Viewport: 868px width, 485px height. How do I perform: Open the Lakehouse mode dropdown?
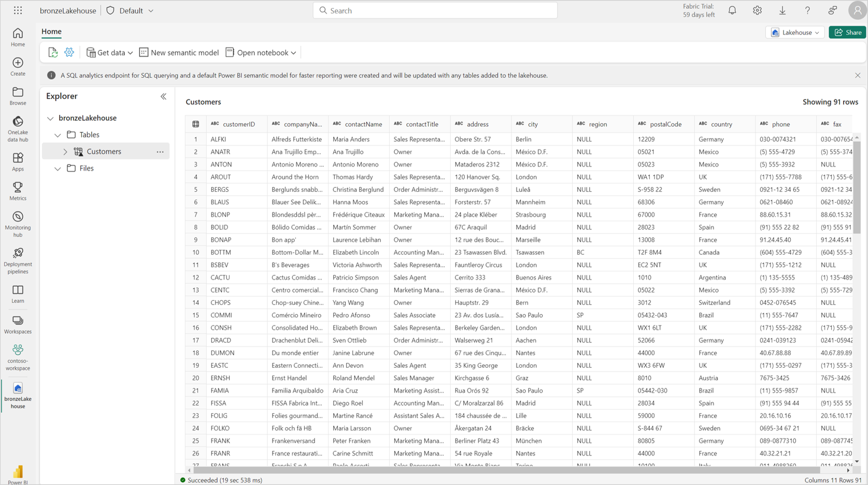[x=795, y=32]
